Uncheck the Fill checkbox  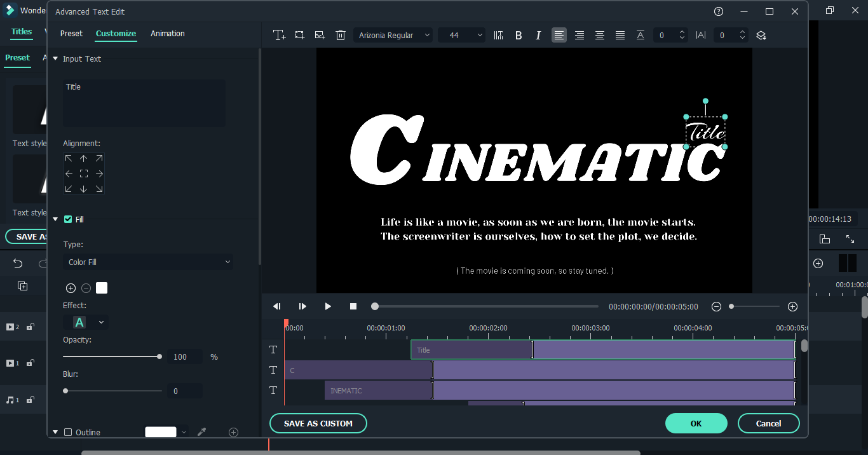coord(68,219)
